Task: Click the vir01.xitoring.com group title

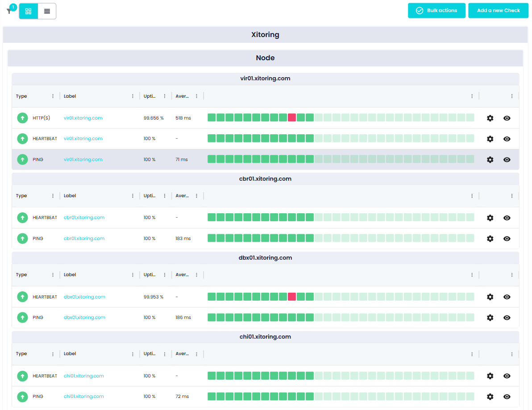Action: (x=265, y=79)
